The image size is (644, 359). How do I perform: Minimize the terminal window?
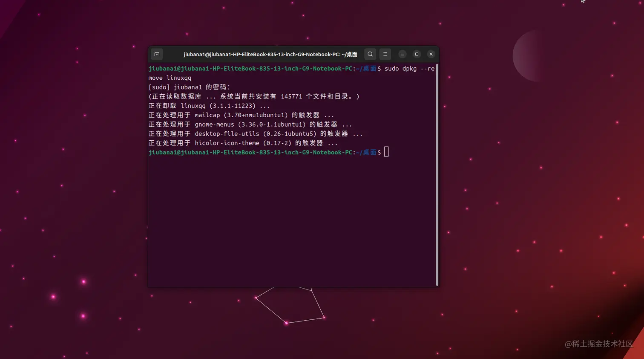coord(402,54)
